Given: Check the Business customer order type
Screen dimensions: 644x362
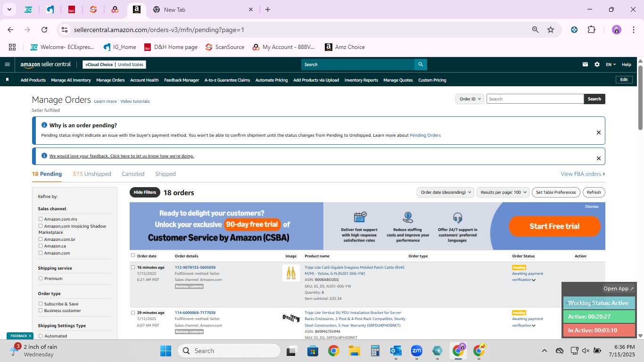Looking at the screenshot, I should (x=41, y=310).
